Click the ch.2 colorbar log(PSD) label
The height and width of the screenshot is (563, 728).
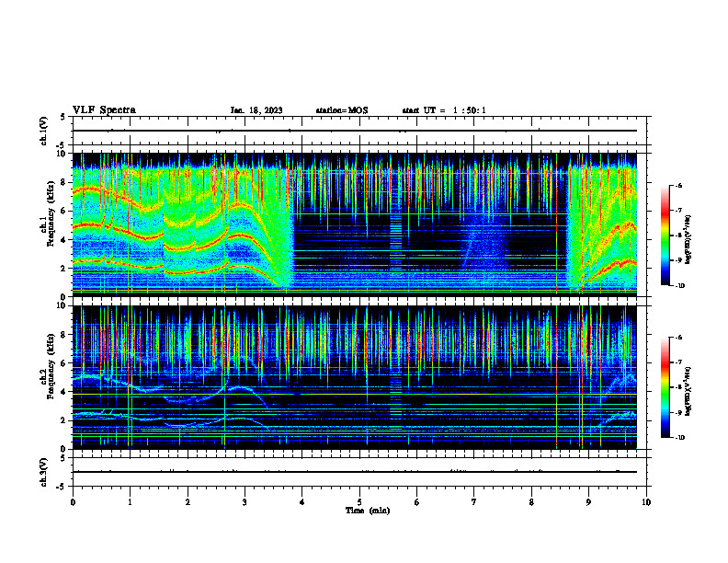[x=688, y=391]
